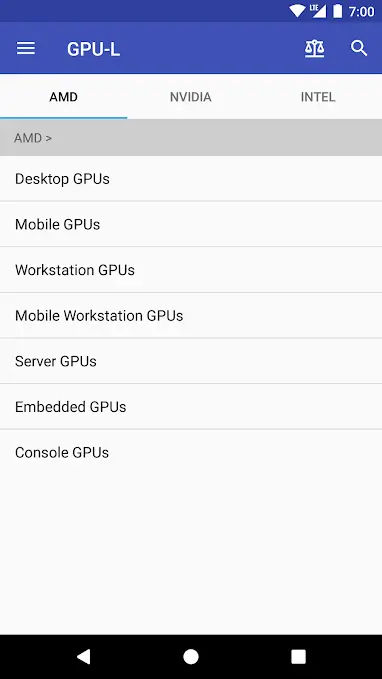This screenshot has height=679, width=382.
Task: Switch to the INTEL tab
Action: click(x=318, y=97)
